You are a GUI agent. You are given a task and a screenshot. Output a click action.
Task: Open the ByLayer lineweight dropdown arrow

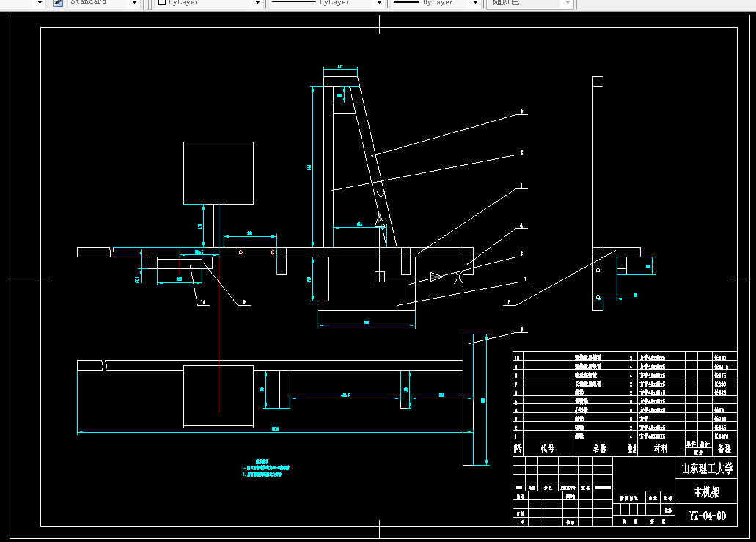click(475, 3)
